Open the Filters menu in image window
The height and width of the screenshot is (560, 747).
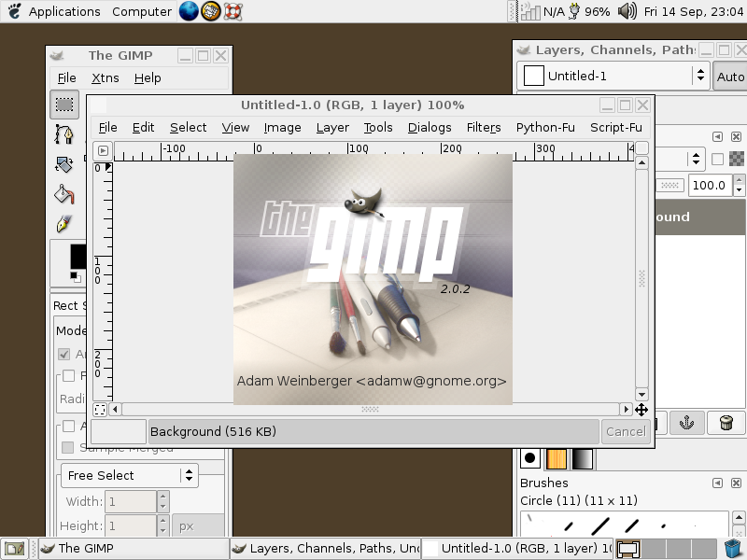(x=484, y=127)
